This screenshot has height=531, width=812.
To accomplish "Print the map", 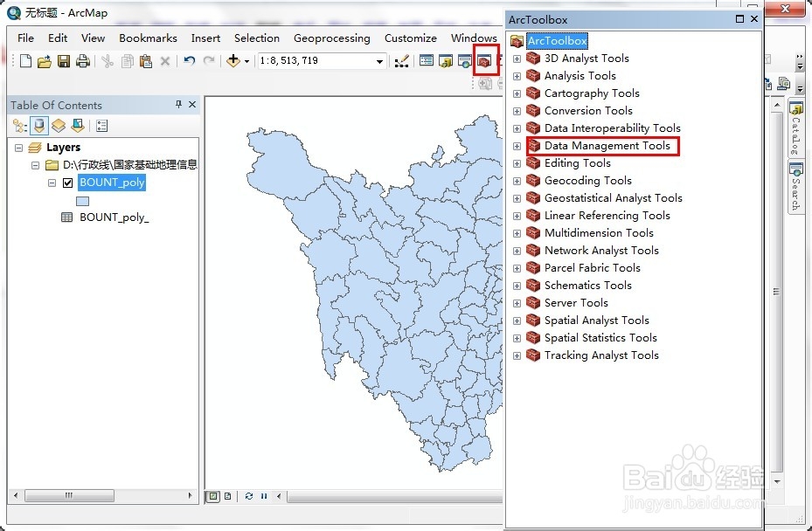I will point(83,61).
